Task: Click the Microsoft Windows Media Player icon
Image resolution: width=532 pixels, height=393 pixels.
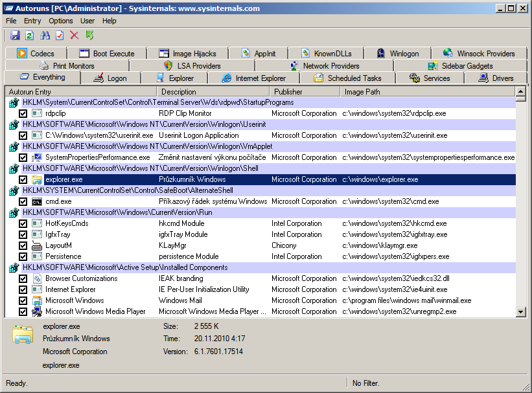Action: 37,311
